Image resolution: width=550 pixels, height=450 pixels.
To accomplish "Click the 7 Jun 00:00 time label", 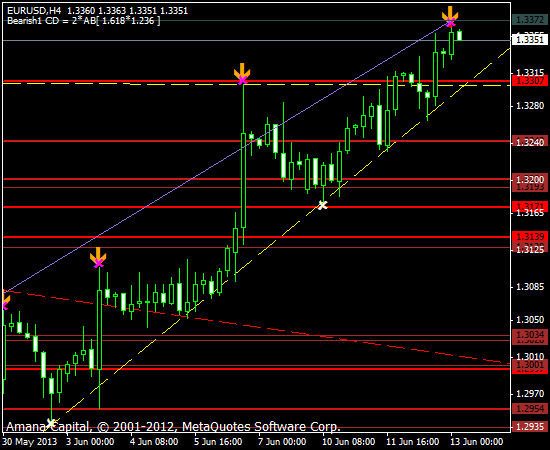I will (x=282, y=441).
